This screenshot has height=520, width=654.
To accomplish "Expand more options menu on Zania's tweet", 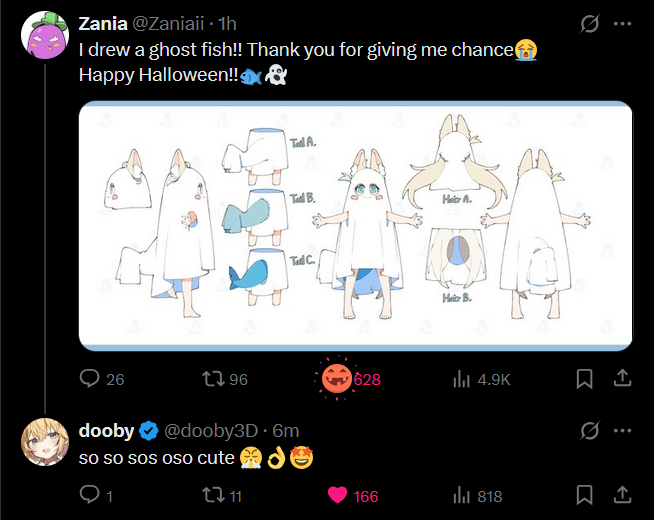I will click(622, 24).
